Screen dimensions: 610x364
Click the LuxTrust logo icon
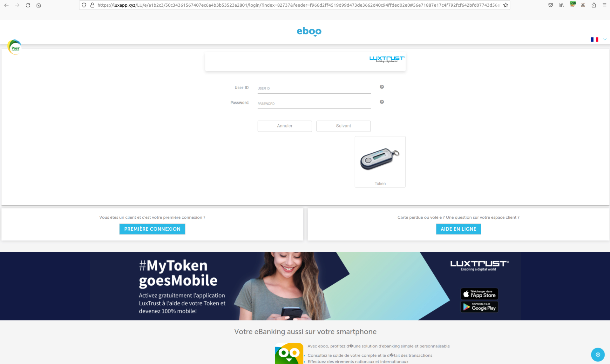(387, 59)
